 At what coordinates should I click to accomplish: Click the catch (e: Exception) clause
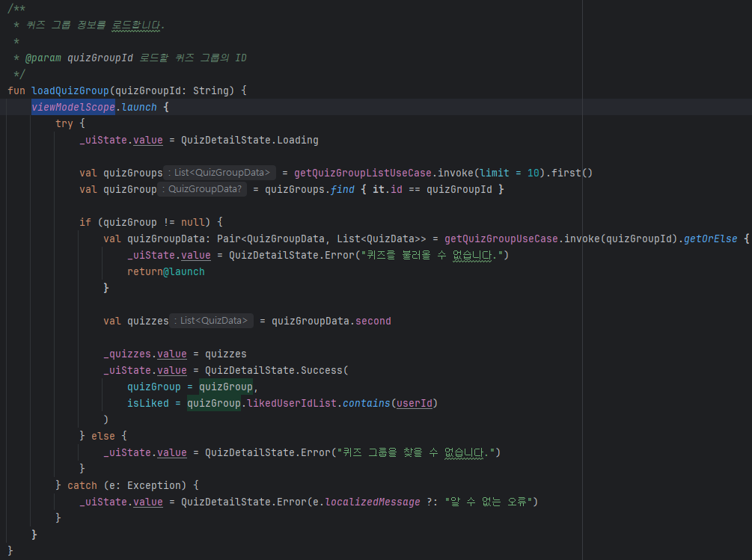[x=126, y=485]
